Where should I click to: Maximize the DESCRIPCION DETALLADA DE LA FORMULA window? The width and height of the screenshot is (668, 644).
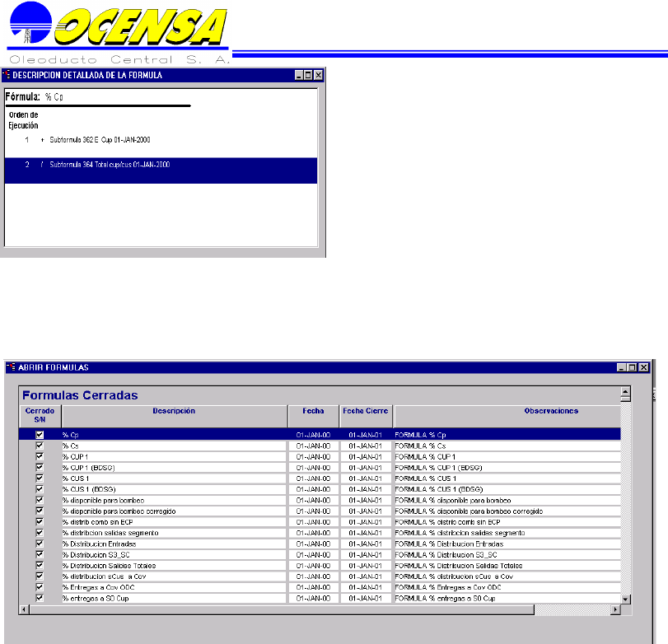pyautogui.click(x=308, y=76)
